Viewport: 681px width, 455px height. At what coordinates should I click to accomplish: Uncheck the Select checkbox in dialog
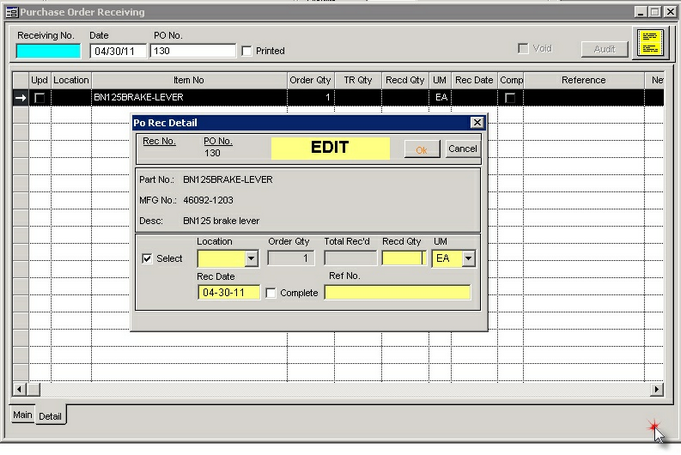point(148,259)
